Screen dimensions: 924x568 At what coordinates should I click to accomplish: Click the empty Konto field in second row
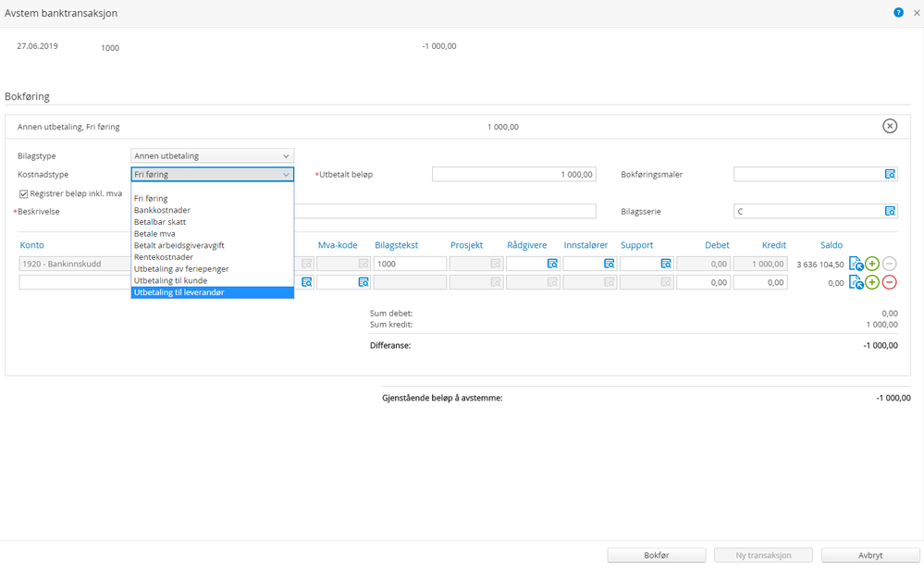pos(75,282)
